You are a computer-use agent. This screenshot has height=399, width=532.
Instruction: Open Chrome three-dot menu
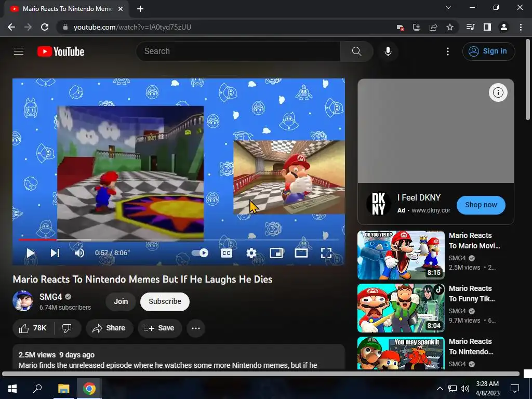click(521, 27)
